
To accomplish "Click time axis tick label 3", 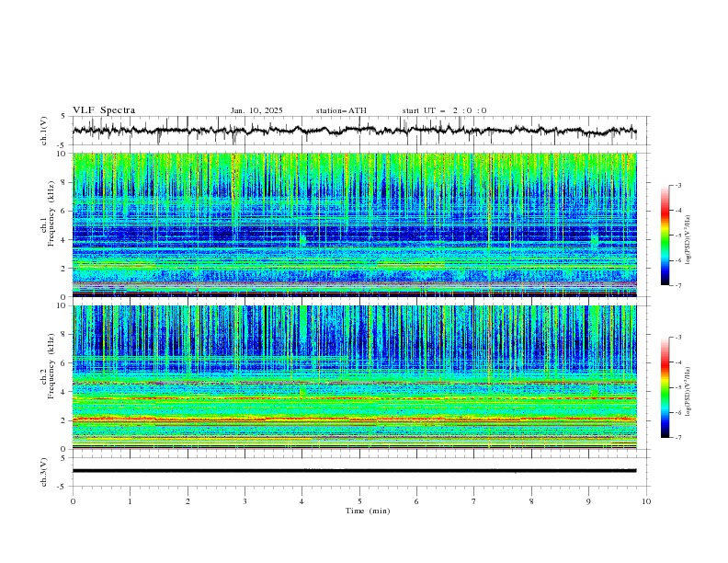I will click(245, 501).
